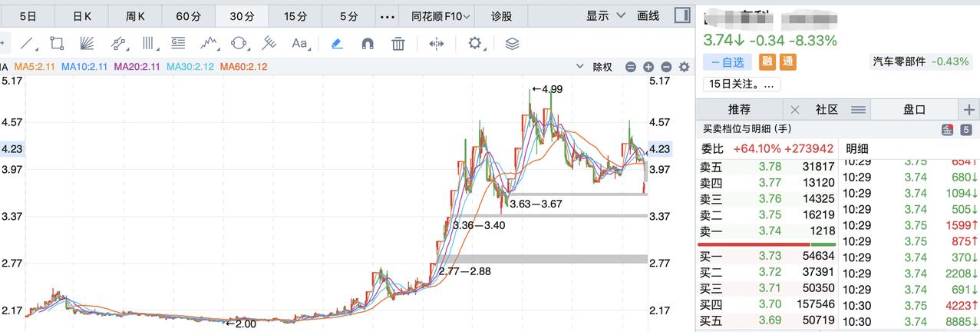
Task: Select the Aa text annotation tool
Action: tap(299, 44)
